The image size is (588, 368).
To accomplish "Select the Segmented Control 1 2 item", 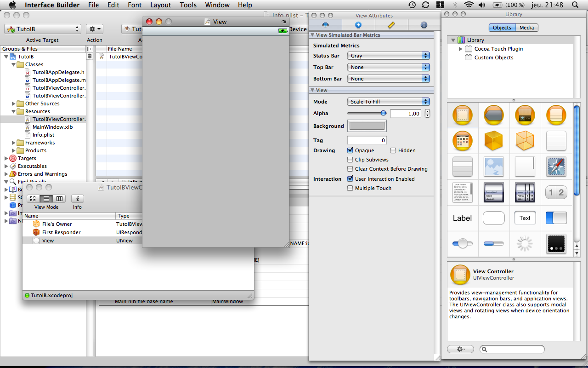I will tap(556, 192).
